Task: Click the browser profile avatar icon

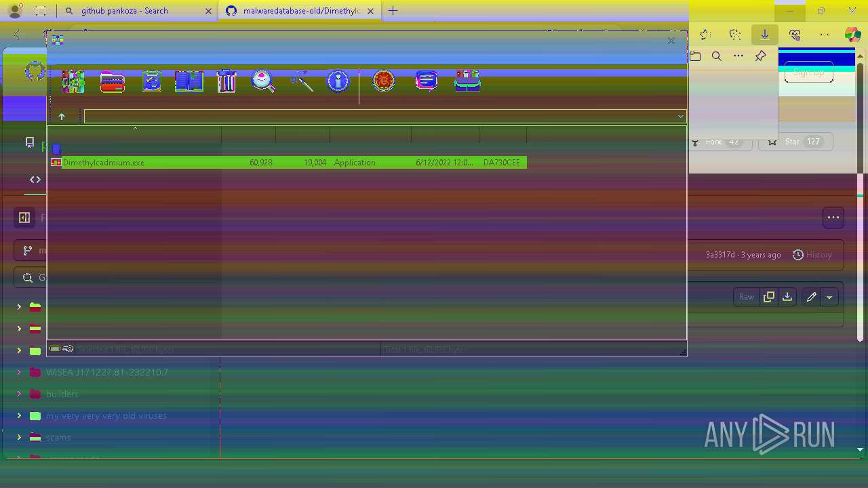Action: tap(15, 11)
